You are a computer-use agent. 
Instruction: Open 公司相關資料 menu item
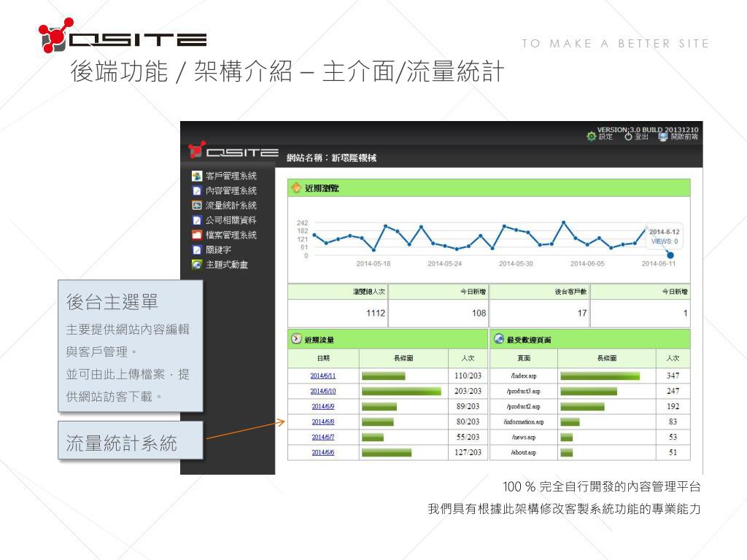(231, 220)
